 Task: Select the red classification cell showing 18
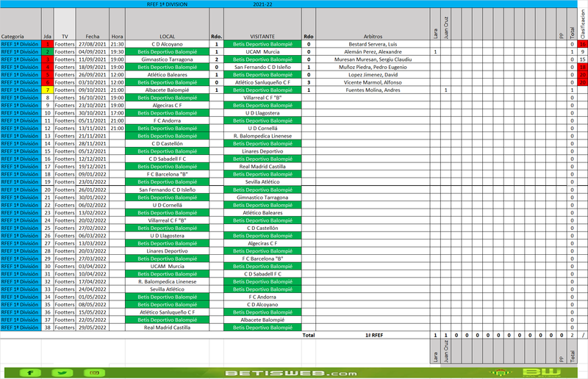coord(583,67)
